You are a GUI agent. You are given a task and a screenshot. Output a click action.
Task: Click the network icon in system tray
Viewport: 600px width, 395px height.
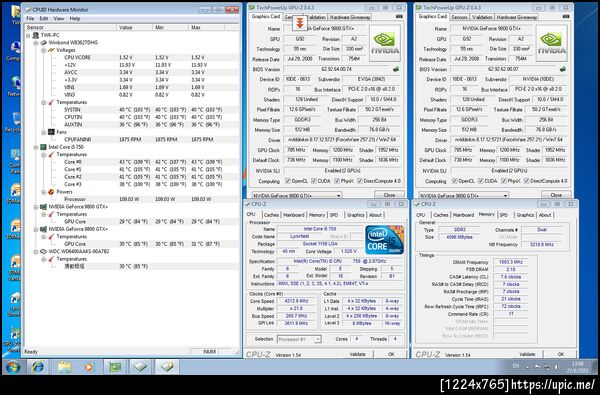[546, 367]
